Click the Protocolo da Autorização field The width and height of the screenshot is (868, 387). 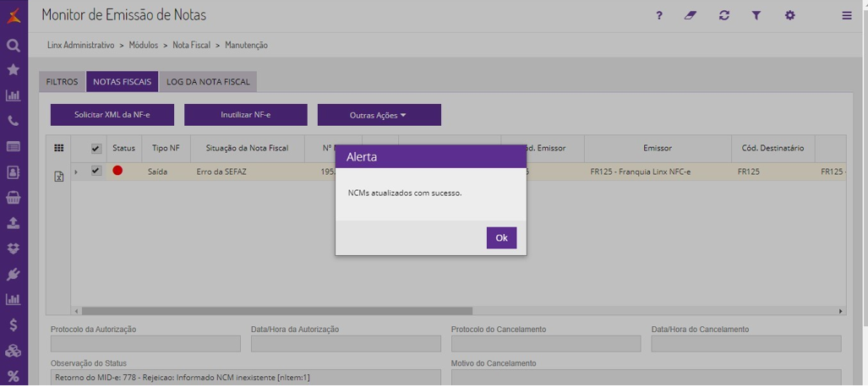pyautogui.click(x=145, y=344)
